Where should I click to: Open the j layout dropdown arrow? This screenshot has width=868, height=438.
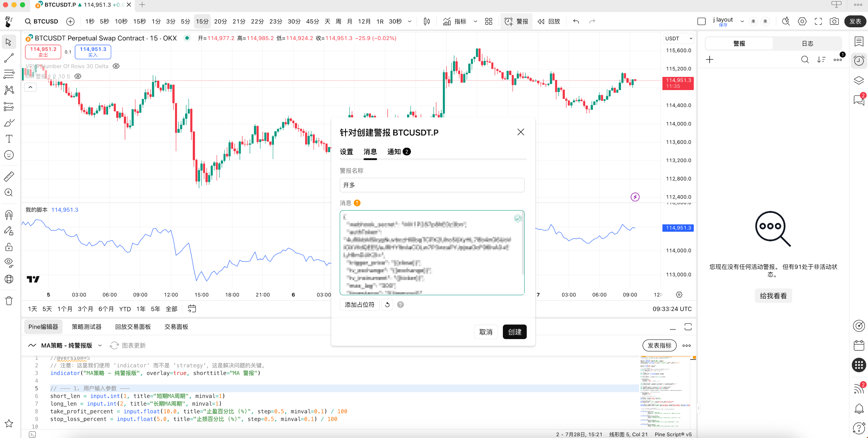point(742,22)
